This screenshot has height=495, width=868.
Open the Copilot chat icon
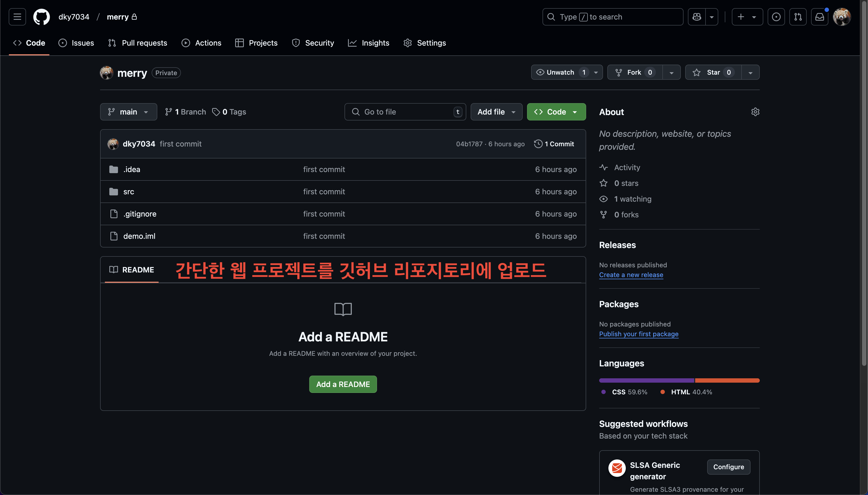697,17
